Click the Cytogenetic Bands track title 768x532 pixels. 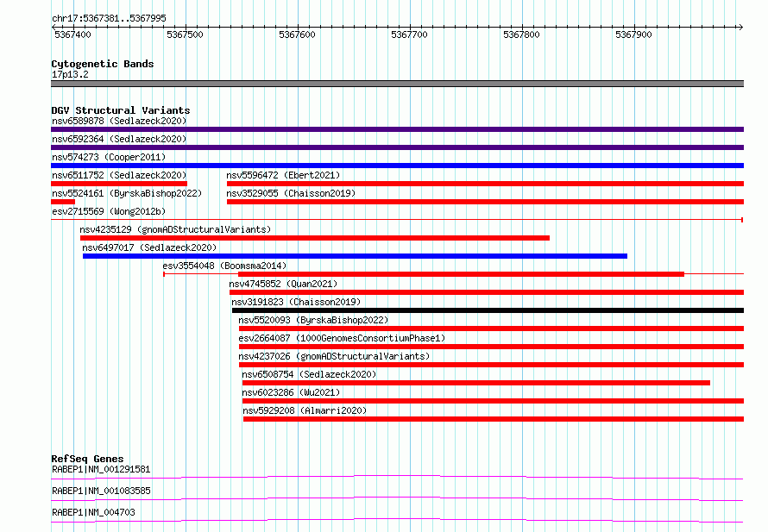click(103, 64)
